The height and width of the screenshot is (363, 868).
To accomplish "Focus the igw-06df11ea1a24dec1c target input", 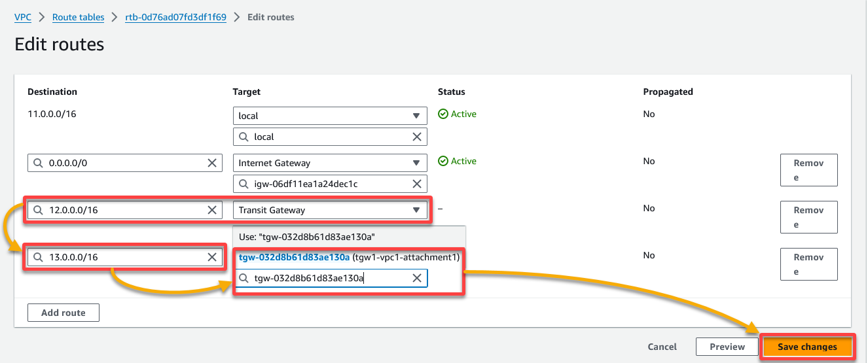I will 330,184.
